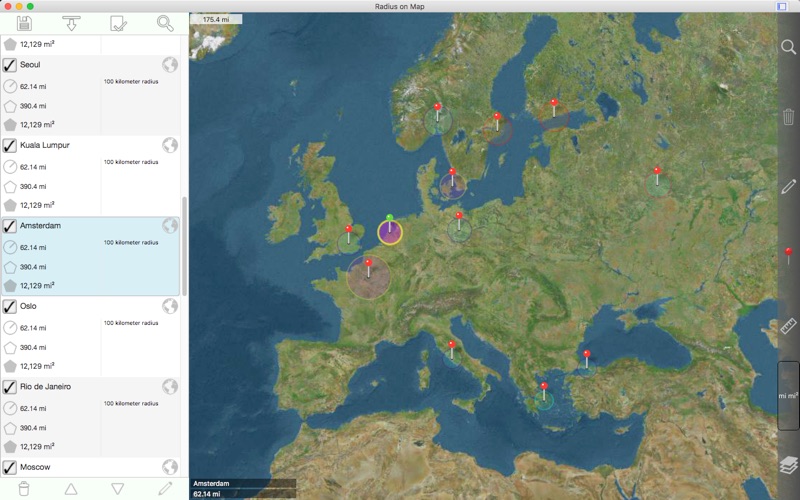Click the globe icon next to Moscow

[170, 467]
